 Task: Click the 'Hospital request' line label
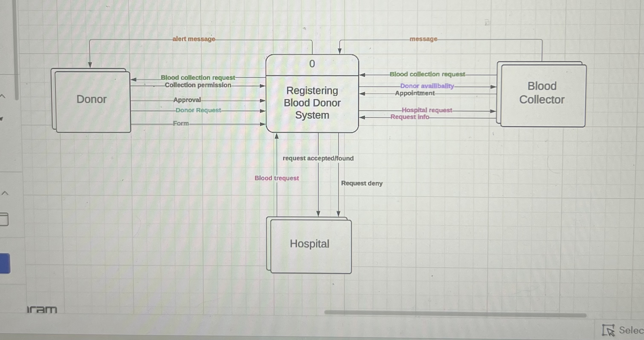pos(426,110)
